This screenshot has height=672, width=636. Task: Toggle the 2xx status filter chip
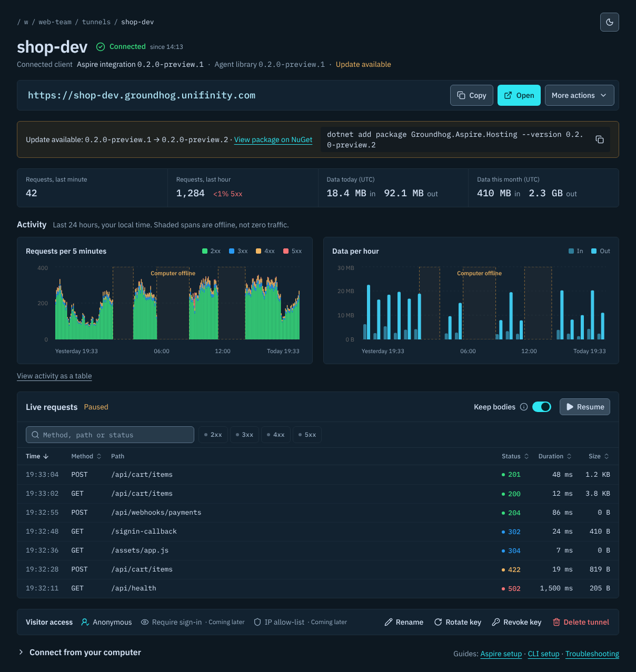pyautogui.click(x=213, y=435)
